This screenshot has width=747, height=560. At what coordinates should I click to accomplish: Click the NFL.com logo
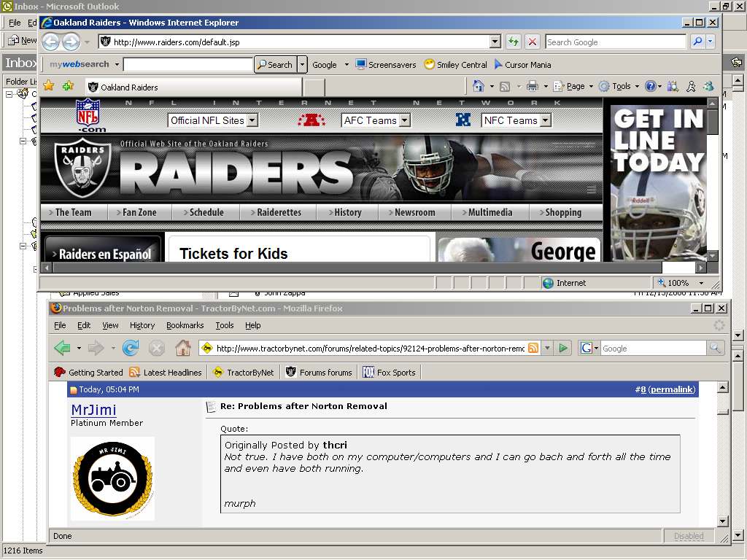tap(88, 114)
